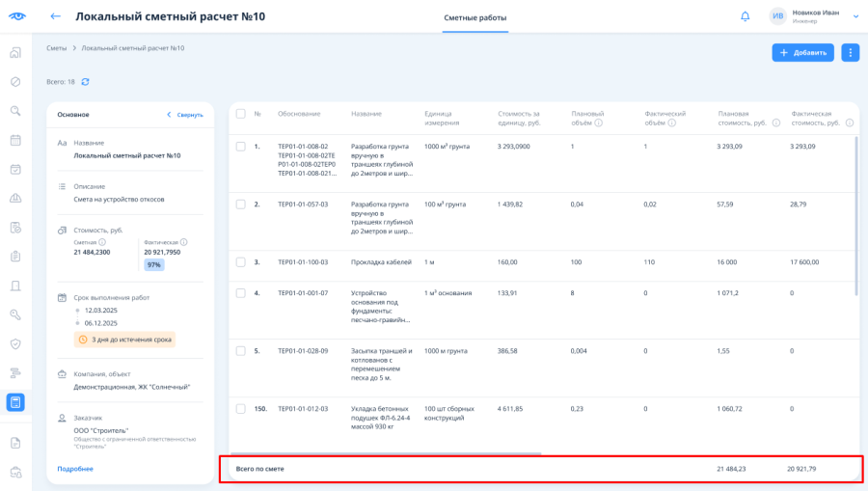
Task: Toggle the select-all checkbox in table header
Action: (241, 114)
